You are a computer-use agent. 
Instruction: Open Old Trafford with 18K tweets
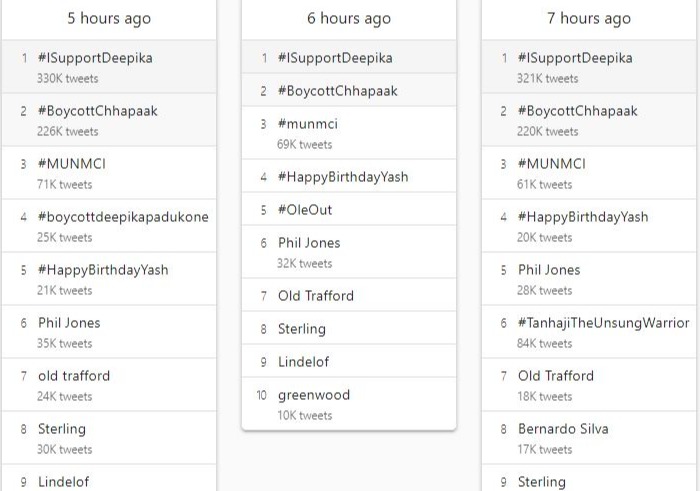[555, 376]
